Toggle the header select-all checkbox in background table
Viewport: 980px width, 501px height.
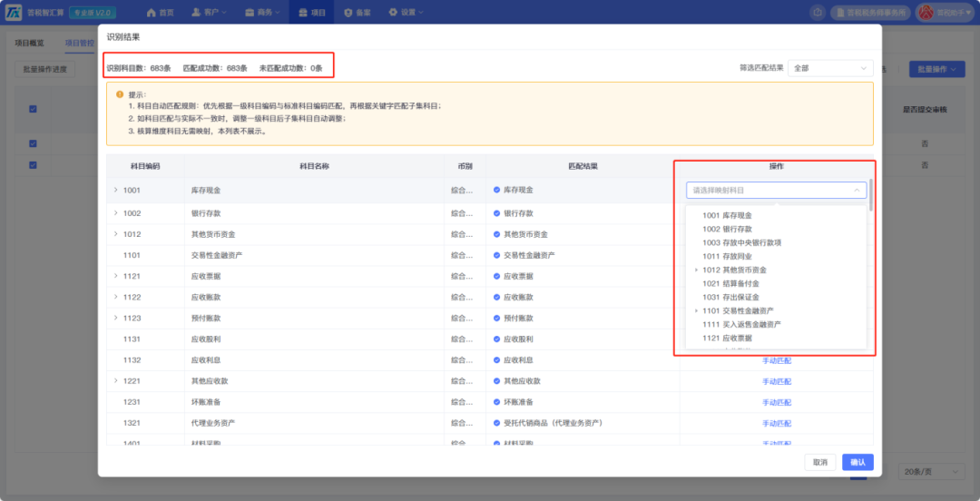[x=33, y=109]
